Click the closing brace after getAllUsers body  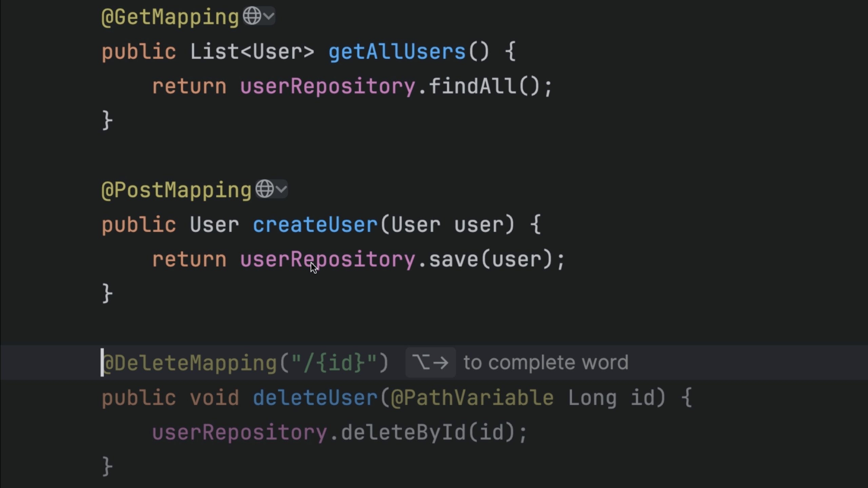[x=107, y=120]
